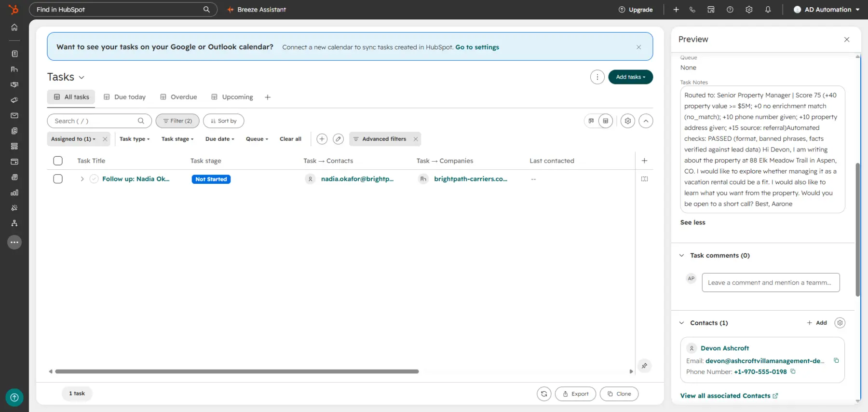Open the home icon in left sidebar
Image resolution: width=868 pixels, height=412 pixels.
[x=14, y=27]
